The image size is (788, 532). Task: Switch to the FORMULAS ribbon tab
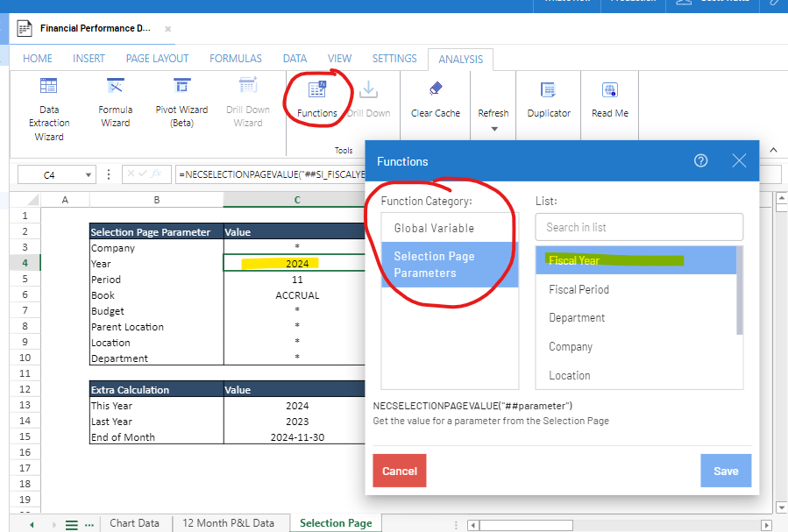pos(235,59)
